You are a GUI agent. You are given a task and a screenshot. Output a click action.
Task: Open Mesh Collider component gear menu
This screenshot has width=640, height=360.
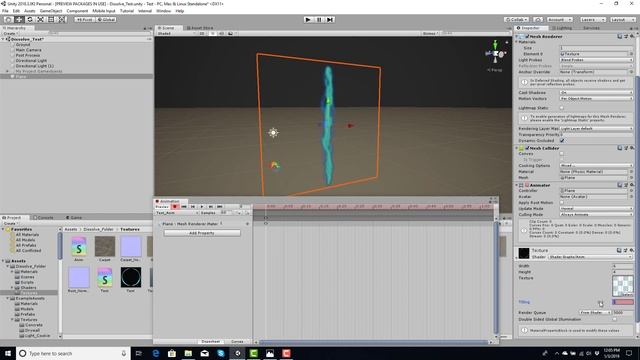click(632, 148)
